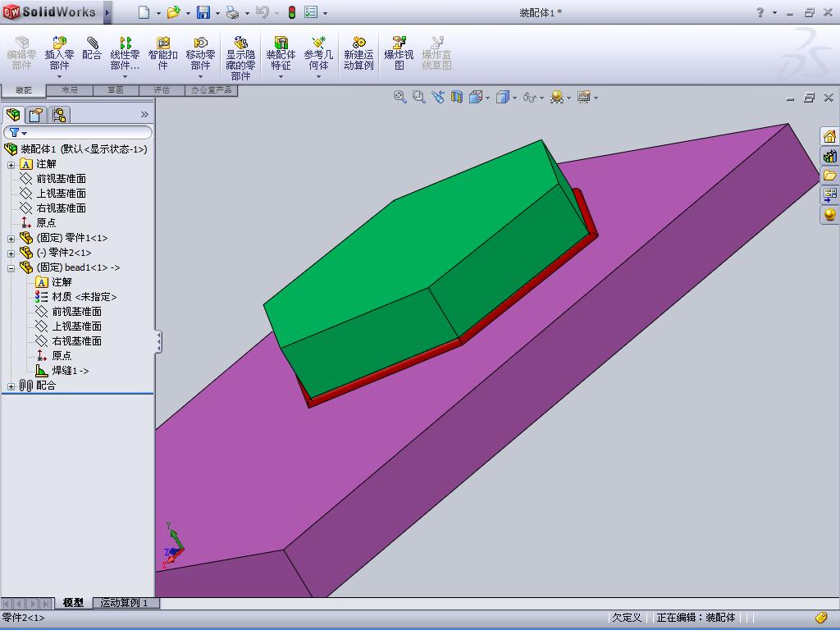840x630 pixels.
Task: Click the Save disk icon
Action: (203, 11)
